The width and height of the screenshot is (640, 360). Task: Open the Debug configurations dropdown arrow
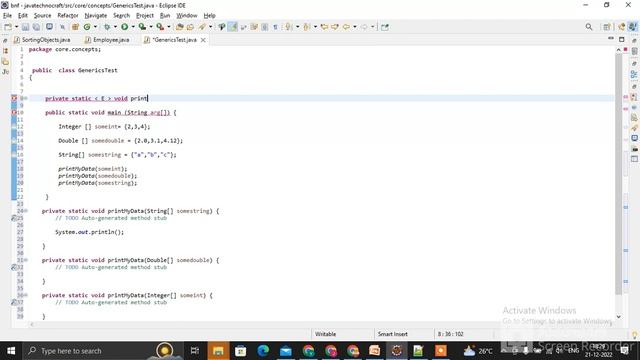(x=115, y=27)
